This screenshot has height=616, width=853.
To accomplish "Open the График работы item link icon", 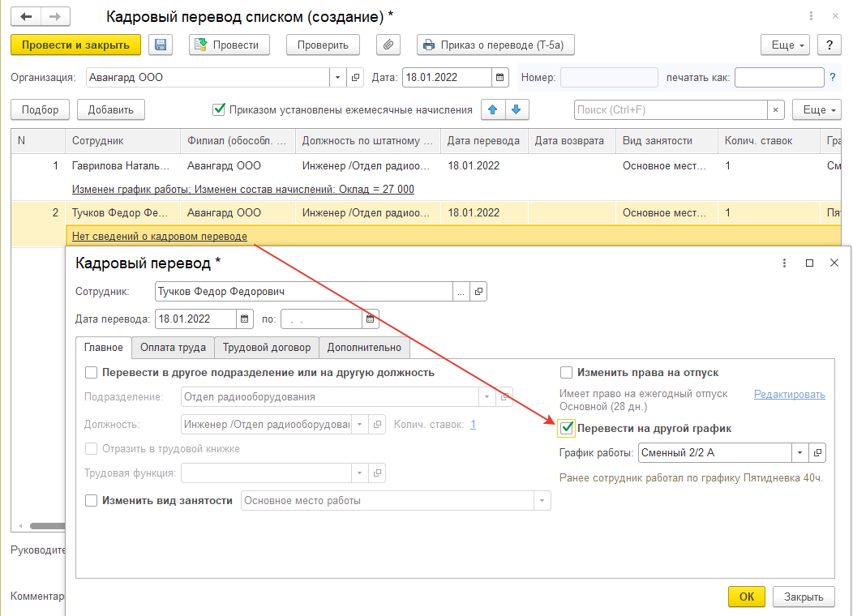I will (817, 453).
